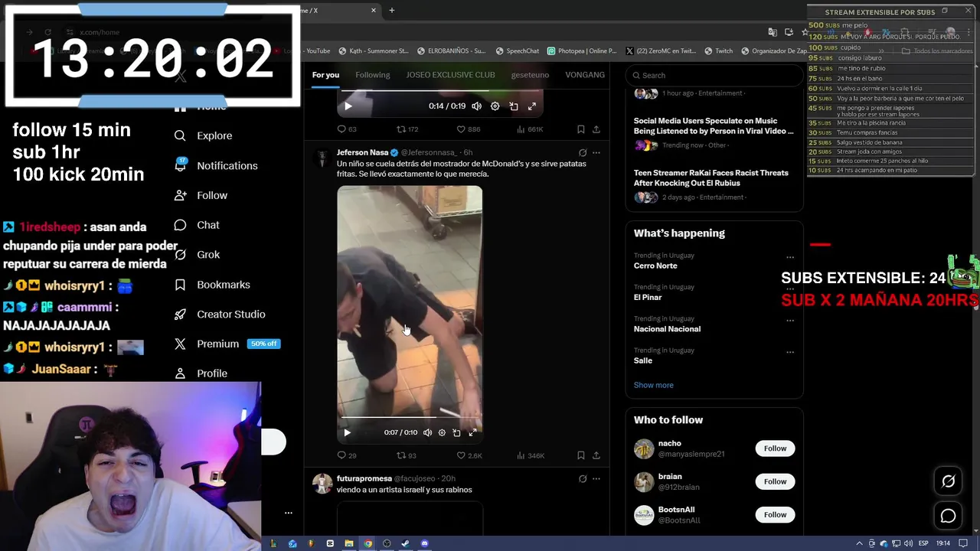Fullscreen the top 0:19 video

(x=532, y=106)
